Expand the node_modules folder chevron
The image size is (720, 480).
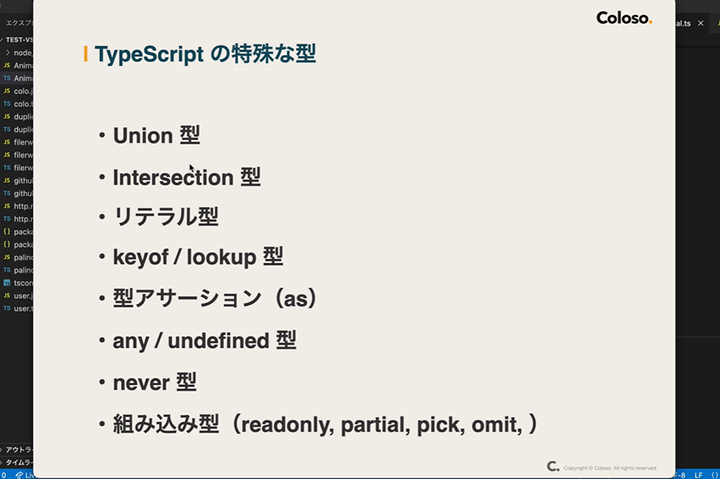point(7,52)
